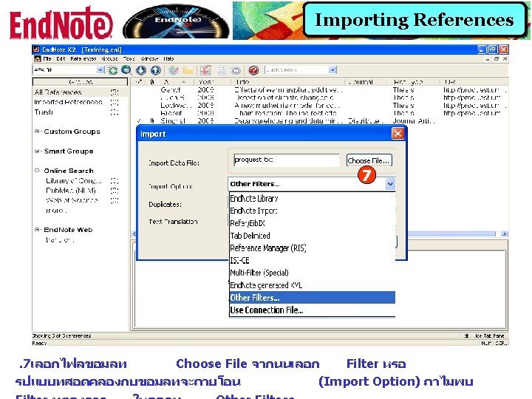
Task: Click the New Reference toolbar icon
Action: pos(112,70)
